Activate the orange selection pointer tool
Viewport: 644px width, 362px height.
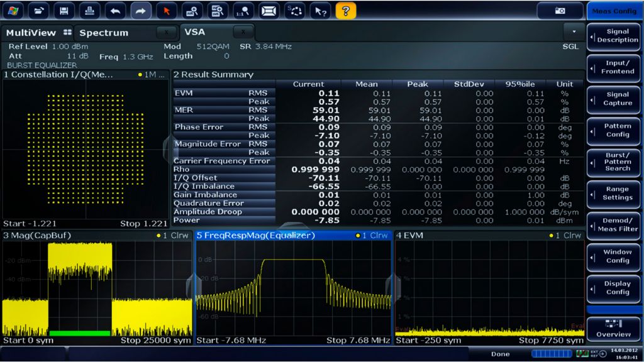click(167, 11)
